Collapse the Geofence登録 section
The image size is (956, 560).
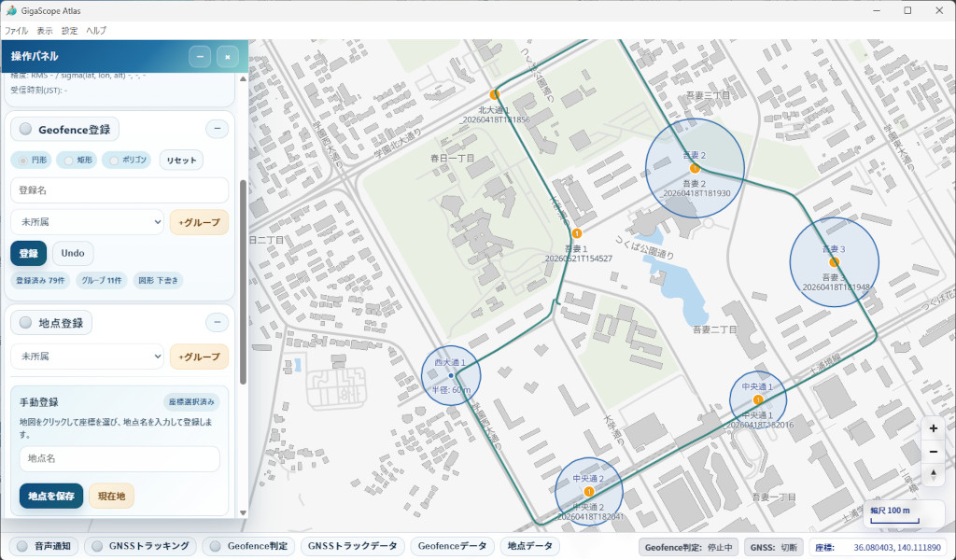coord(217,129)
